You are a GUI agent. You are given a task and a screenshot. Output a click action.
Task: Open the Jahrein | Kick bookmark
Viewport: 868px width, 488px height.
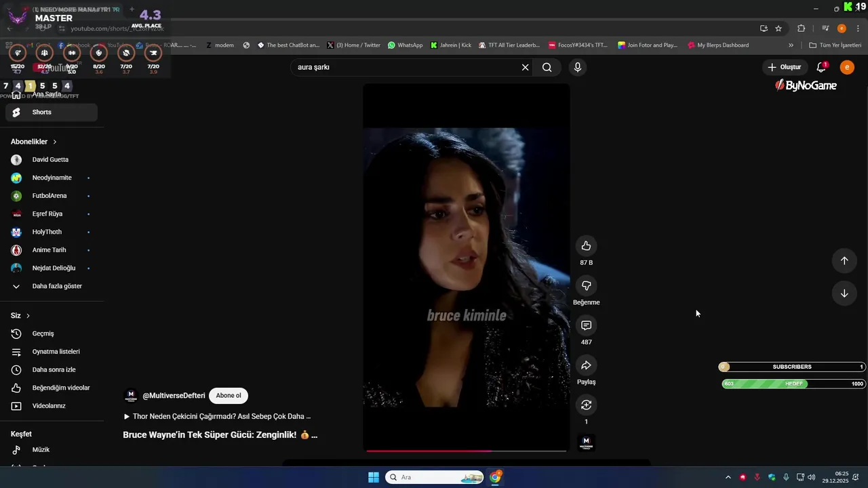click(x=451, y=45)
